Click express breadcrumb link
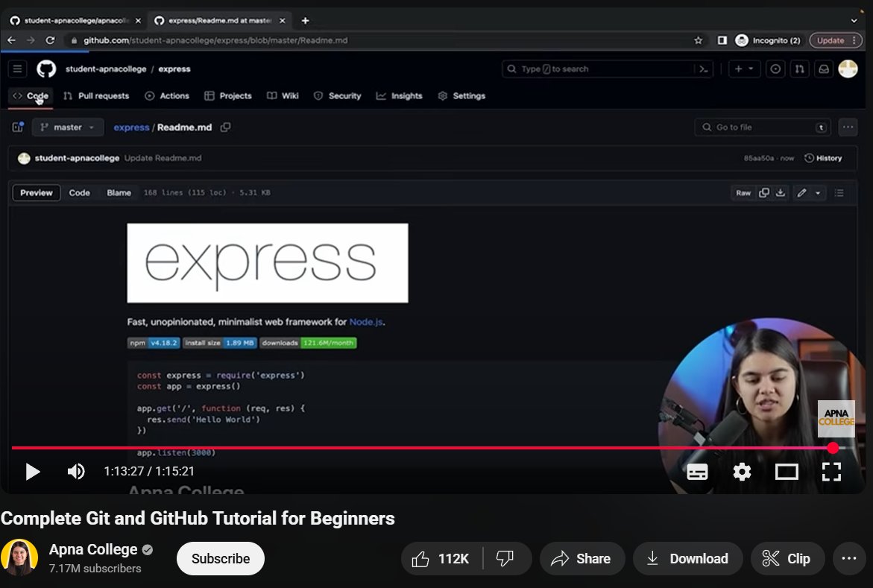873x588 pixels. [131, 127]
